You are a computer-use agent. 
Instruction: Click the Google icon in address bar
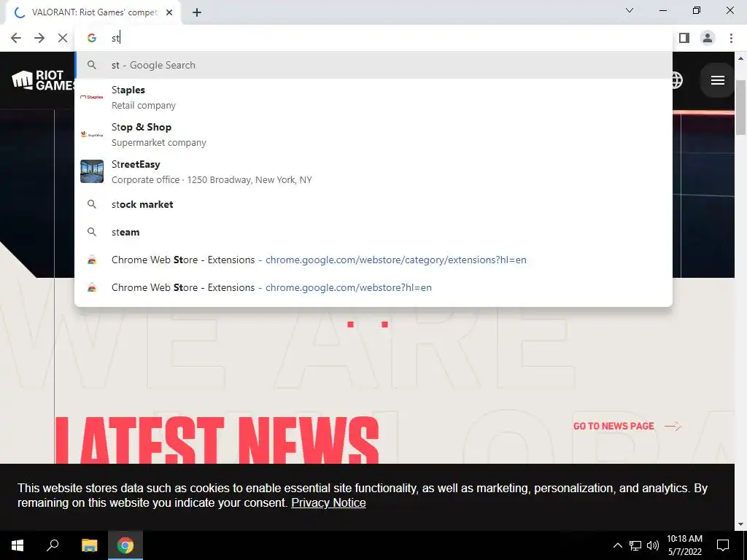tap(92, 38)
